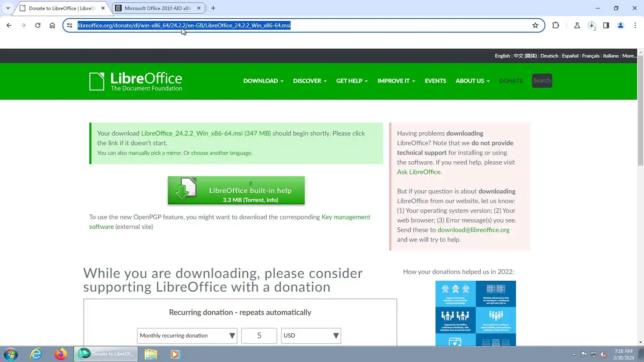Open the browser profile menu
Viewport: 644px width, 362px height.
[621, 25]
